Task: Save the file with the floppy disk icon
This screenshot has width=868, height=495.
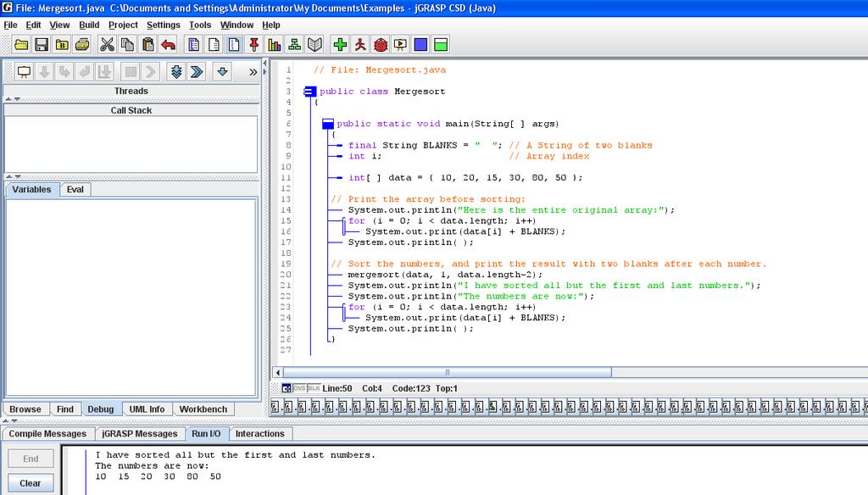Action: point(42,44)
